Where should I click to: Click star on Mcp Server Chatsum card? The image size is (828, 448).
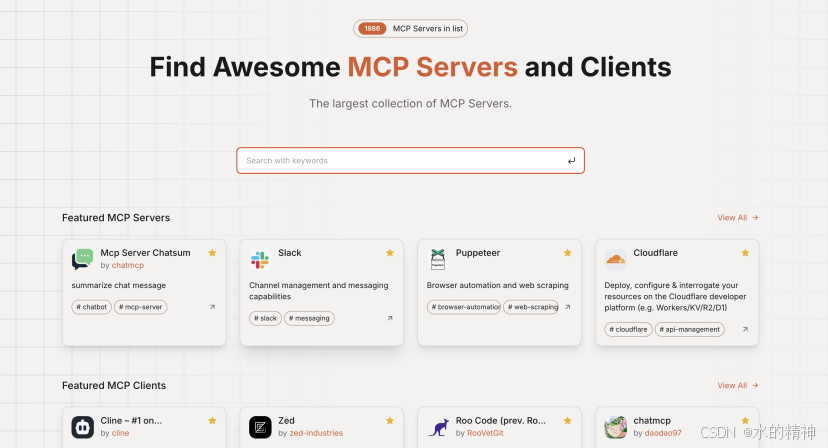212,253
